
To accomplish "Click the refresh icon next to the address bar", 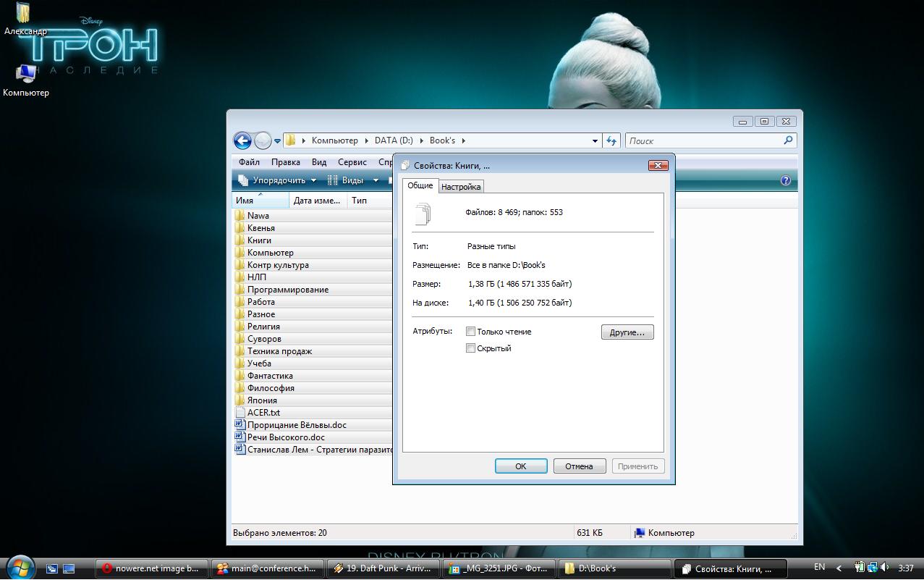I will [x=612, y=140].
